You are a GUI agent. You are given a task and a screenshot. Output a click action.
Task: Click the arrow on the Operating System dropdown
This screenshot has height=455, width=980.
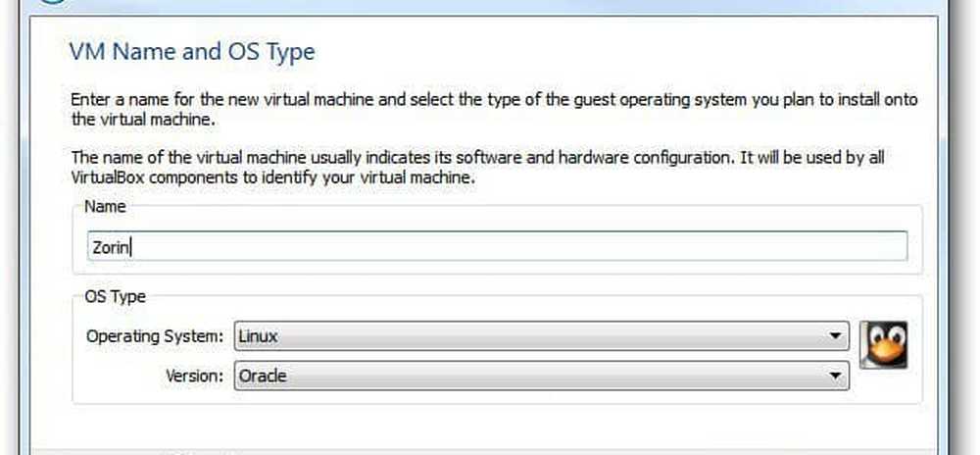coord(835,336)
